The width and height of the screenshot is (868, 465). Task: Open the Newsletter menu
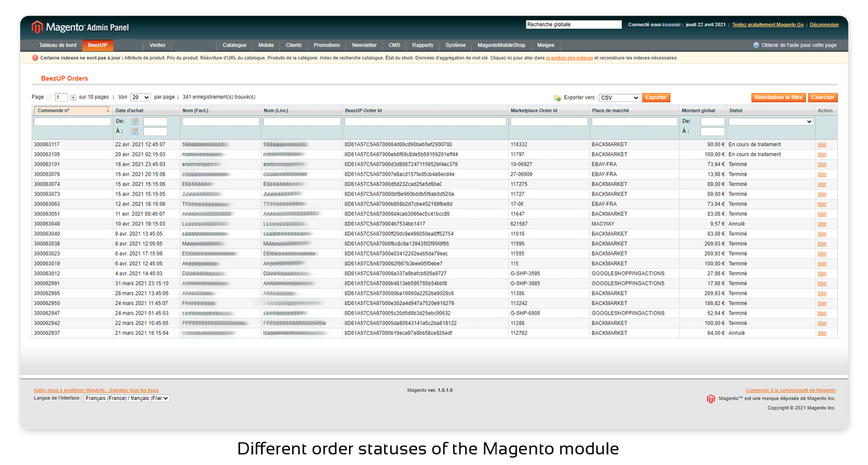point(365,45)
